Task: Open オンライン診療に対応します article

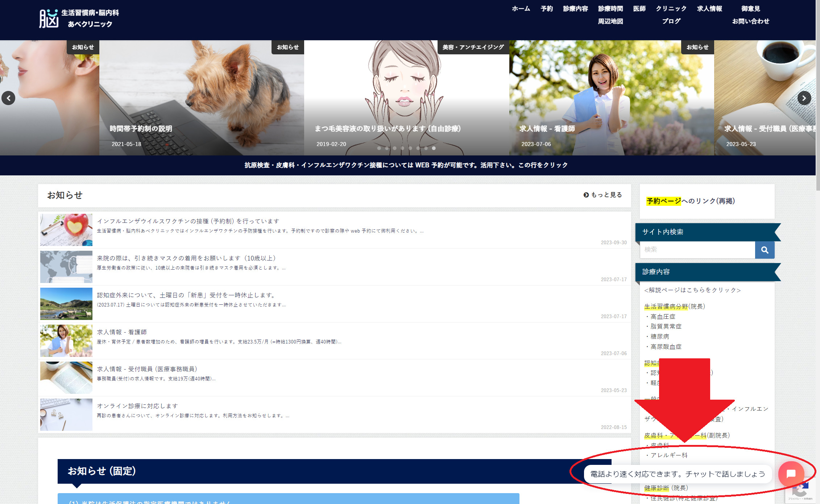Action: pyautogui.click(x=137, y=406)
